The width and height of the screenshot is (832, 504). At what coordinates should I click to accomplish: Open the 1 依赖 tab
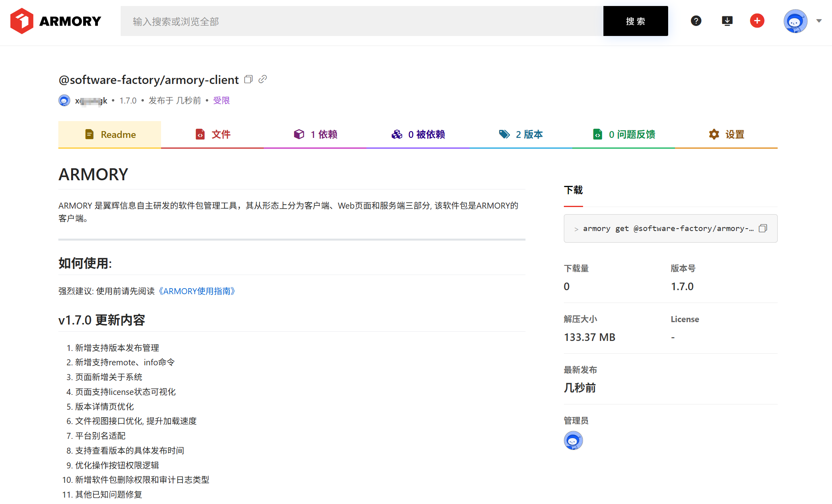315,135
